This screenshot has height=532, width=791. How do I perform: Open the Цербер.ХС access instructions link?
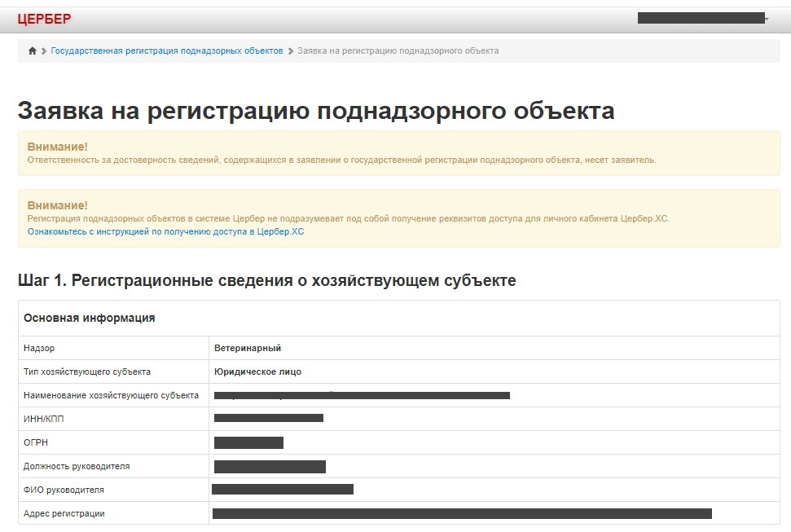coord(165,231)
